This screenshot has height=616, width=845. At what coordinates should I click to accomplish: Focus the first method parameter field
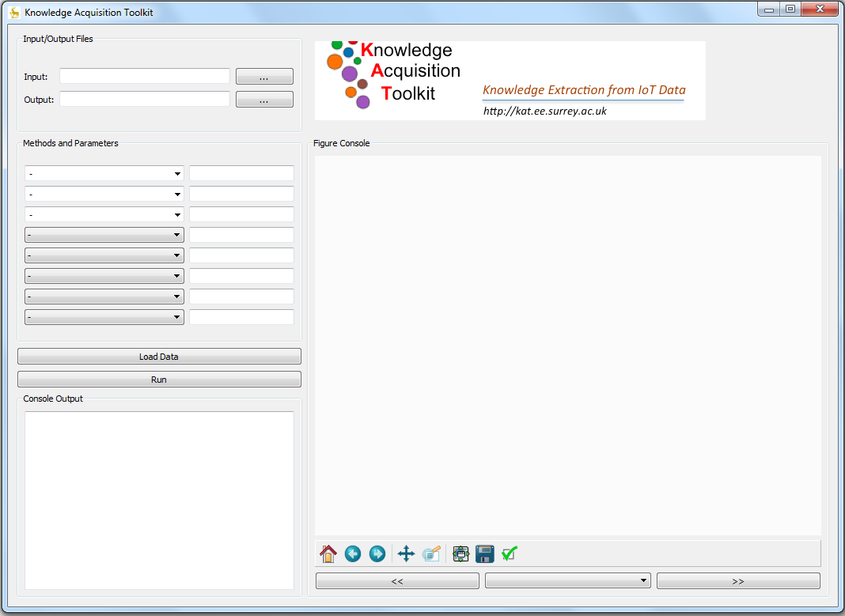point(241,173)
